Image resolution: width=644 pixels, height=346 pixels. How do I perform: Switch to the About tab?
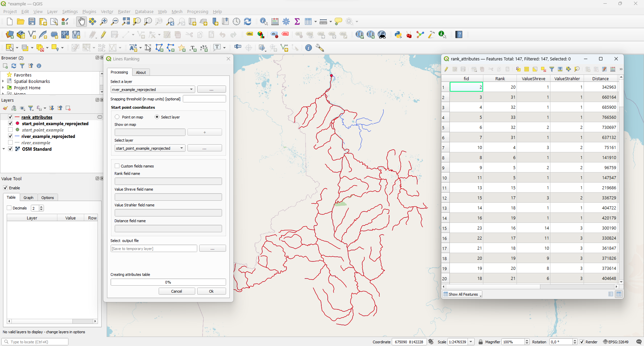[x=141, y=72]
